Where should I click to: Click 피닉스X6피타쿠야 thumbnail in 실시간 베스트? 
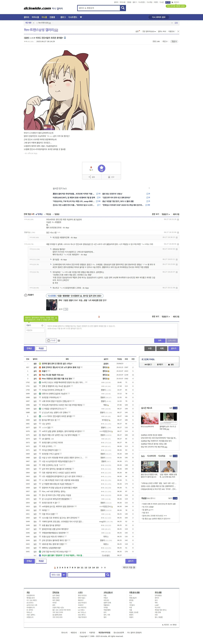coord(150,418)
